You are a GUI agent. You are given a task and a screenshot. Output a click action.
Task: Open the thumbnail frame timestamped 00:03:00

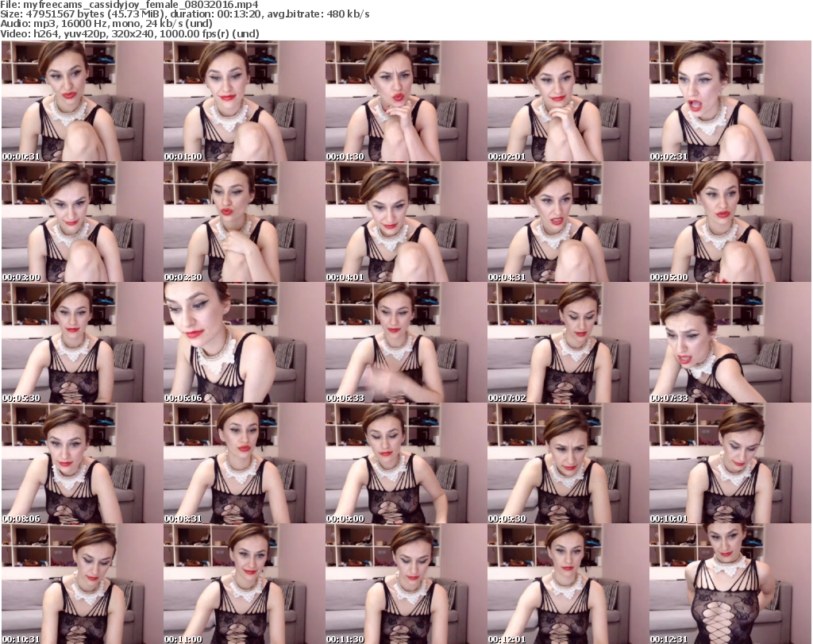point(83,222)
